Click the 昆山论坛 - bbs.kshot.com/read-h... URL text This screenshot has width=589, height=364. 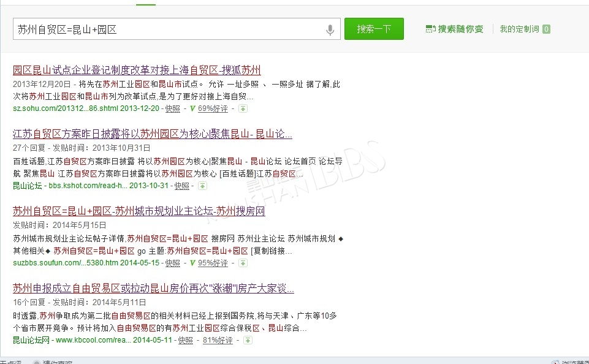click(70, 186)
